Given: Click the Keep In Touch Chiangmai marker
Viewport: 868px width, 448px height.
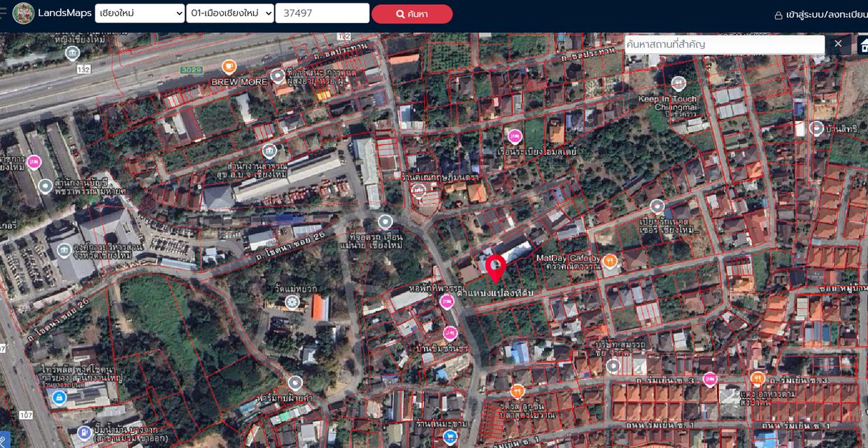Looking at the screenshot, I should (678, 83).
